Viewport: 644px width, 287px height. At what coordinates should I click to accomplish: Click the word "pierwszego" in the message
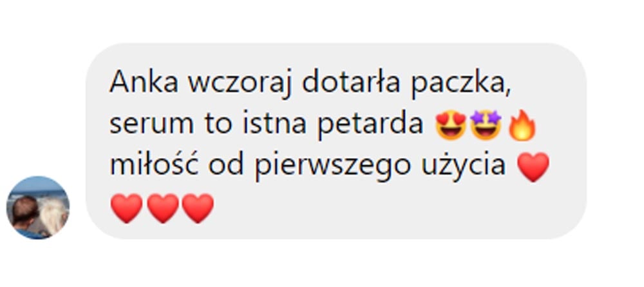tap(332, 166)
